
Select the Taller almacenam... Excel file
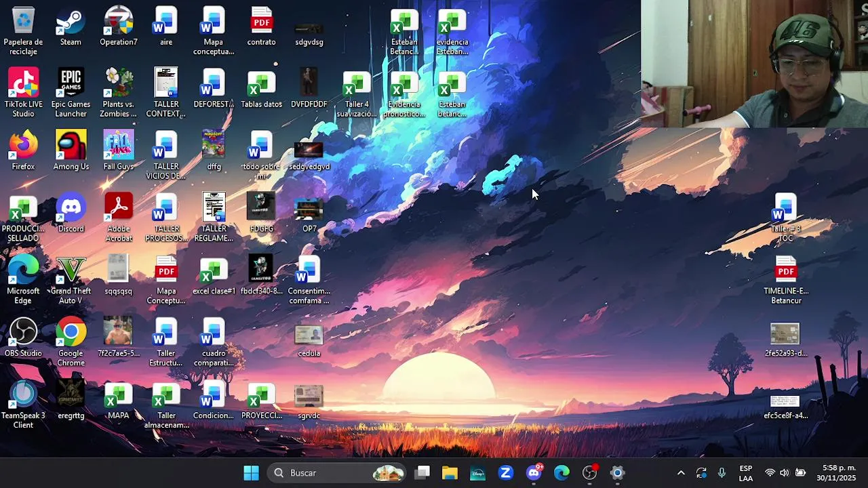166,405
